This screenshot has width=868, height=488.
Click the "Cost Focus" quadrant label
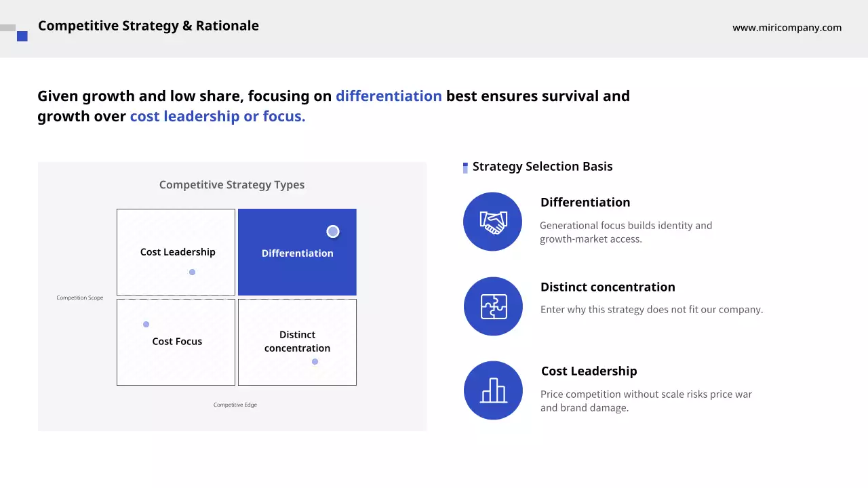[x=177, y=342]
